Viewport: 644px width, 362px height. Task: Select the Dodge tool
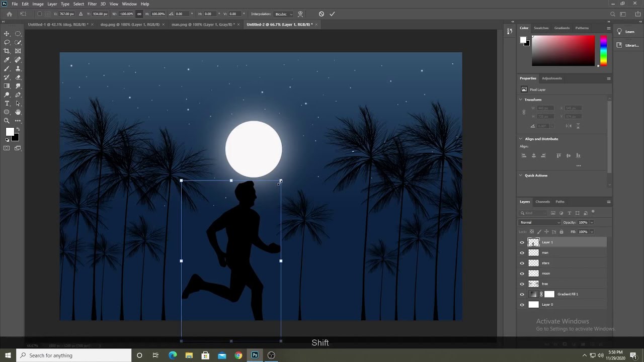coord(7,95)
